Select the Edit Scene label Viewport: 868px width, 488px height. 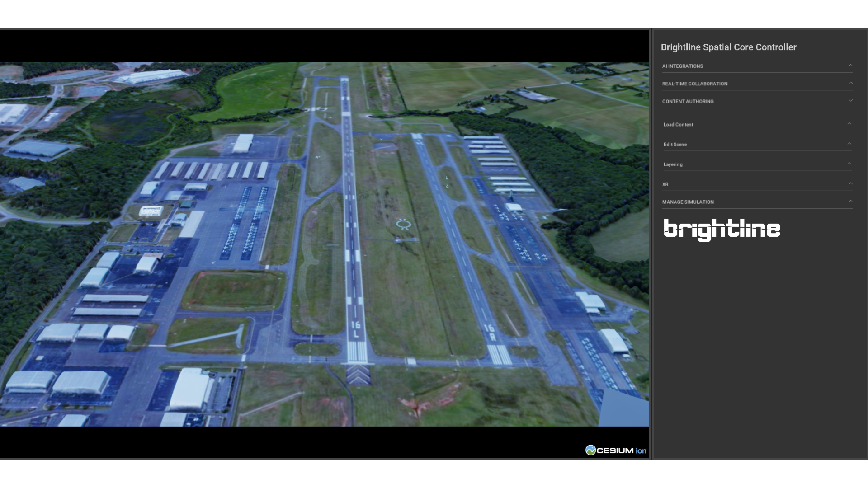click(x=675, y=144)
